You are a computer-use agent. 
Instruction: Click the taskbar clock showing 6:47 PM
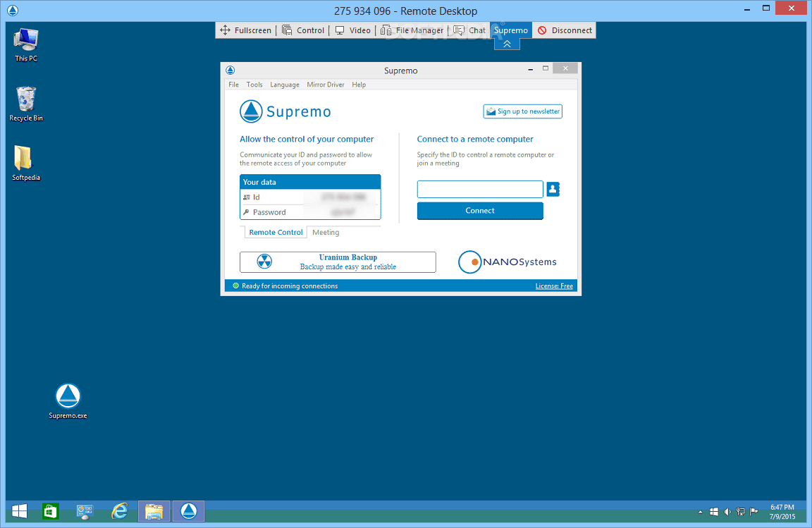tap(782, 511)
